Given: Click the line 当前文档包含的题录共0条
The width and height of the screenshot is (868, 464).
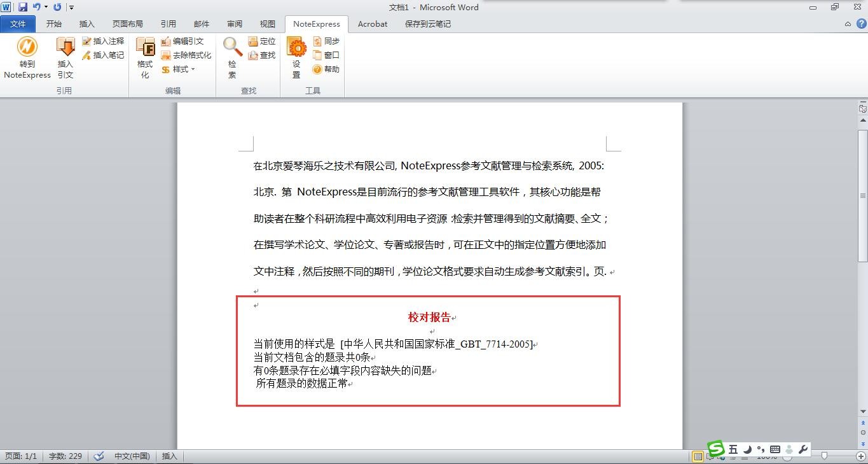Looking at the screenshot, I should (312, 357).
